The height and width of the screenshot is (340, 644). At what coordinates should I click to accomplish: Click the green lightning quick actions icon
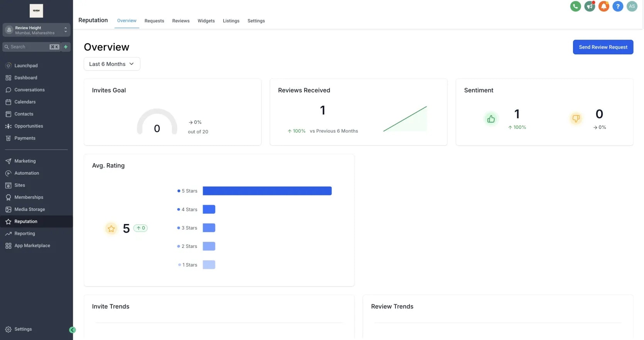click(66, 47)
